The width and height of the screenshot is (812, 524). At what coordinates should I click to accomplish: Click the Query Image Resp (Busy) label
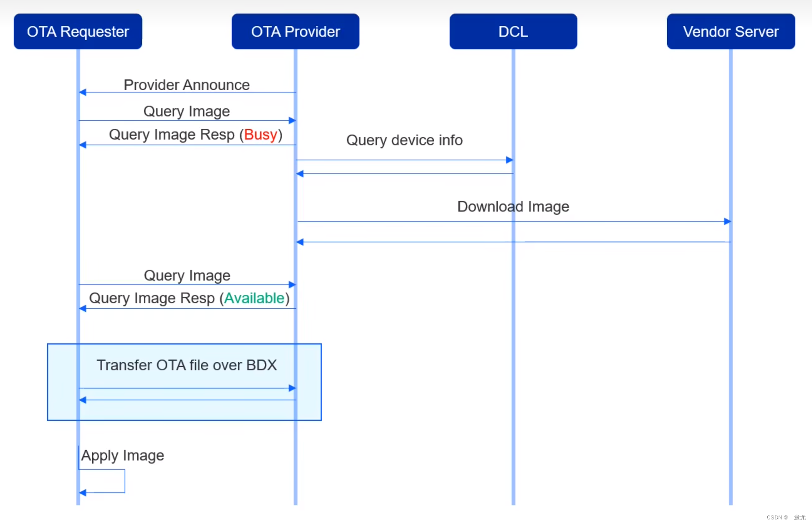click(195, 135)
